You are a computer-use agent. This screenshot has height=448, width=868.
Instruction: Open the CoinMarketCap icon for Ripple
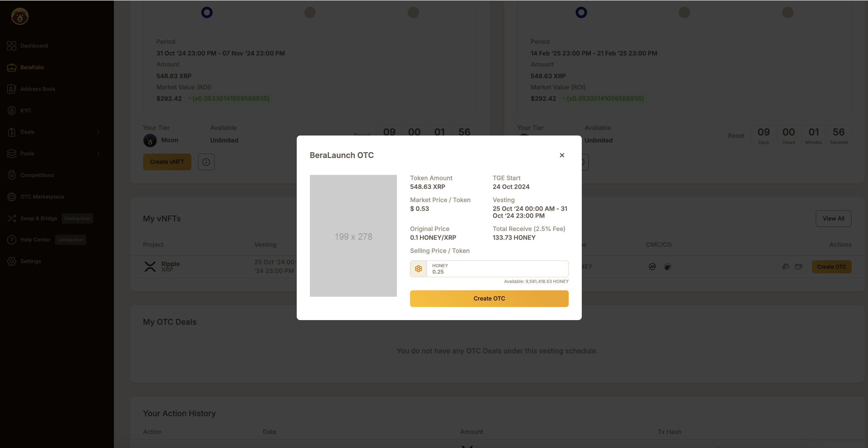click(652, 267)
